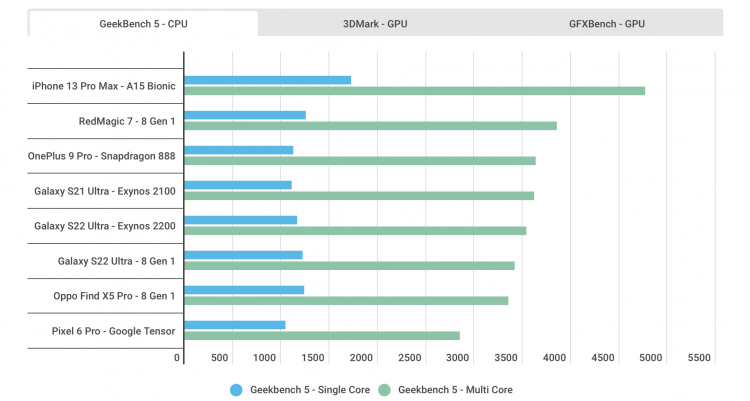Select the Galaxy S22 Ultra - Exynos 2200 label
The image size is (750, 401).
point(105,226)
